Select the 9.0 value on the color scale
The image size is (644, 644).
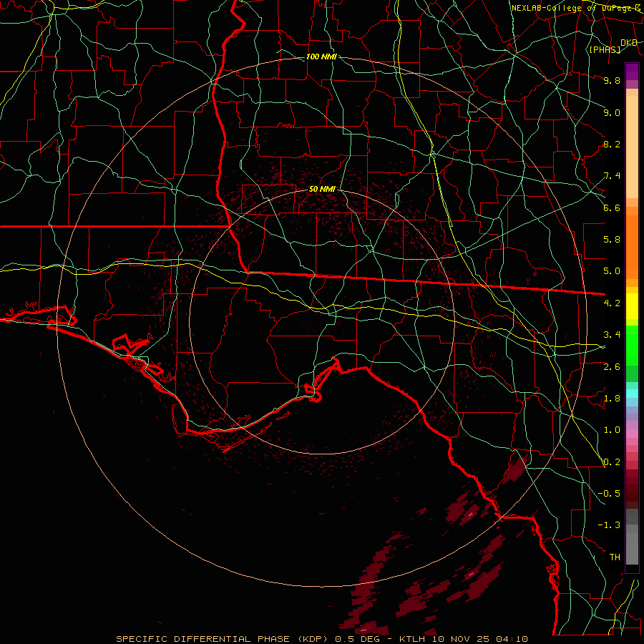click(612, 112)
